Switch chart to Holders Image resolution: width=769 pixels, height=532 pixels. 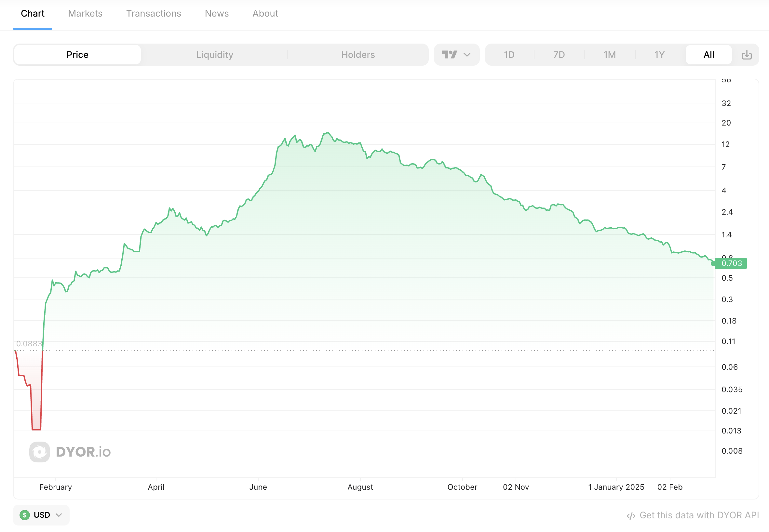pyautogui.click(x=358, y=55)
